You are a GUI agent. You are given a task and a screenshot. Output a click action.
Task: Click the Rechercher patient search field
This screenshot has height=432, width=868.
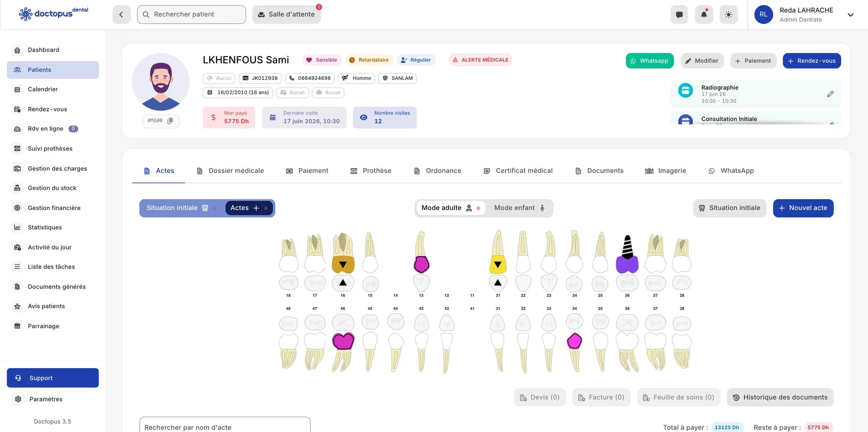pyautogui.click(x=191, y=15)
